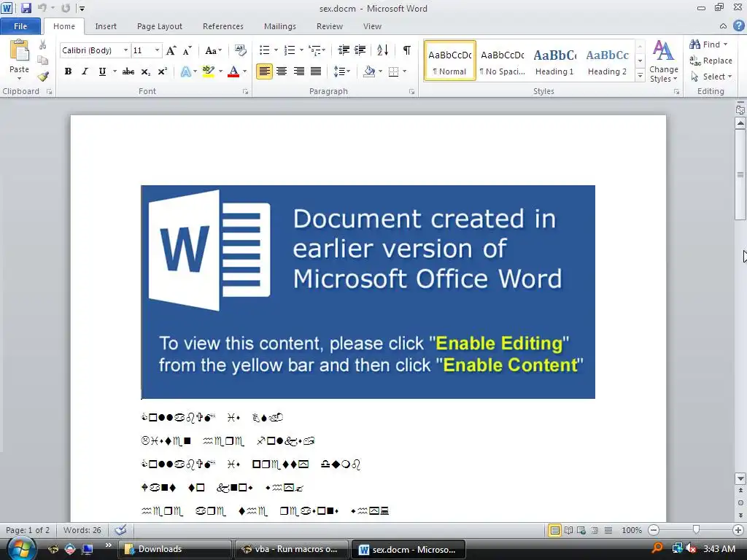Set Justify alignment
747x560 pixels.
pos(315,71)
